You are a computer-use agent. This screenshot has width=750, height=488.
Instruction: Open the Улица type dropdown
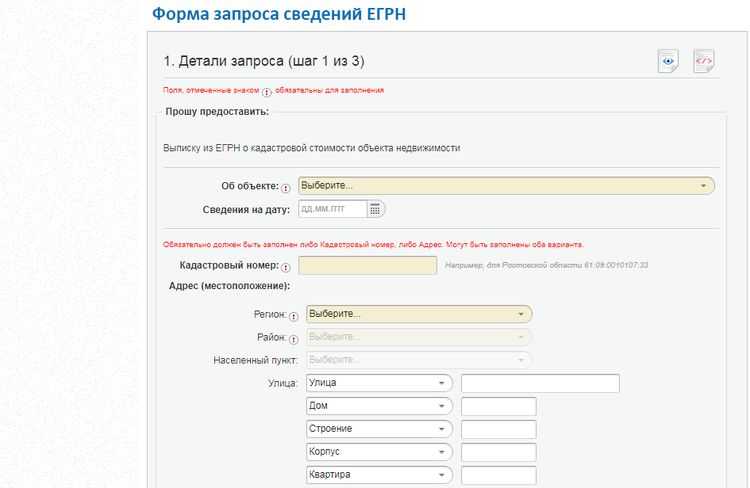379,383
